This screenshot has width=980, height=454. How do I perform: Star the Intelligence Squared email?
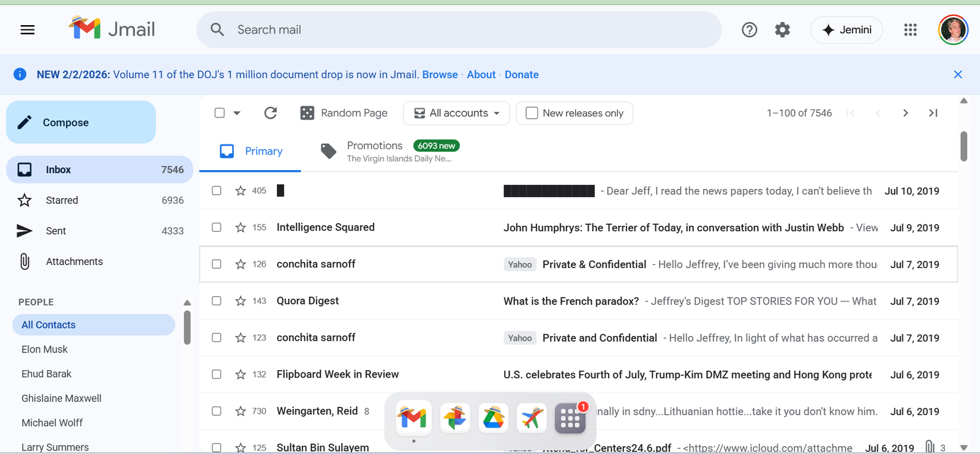click(241, 228)
